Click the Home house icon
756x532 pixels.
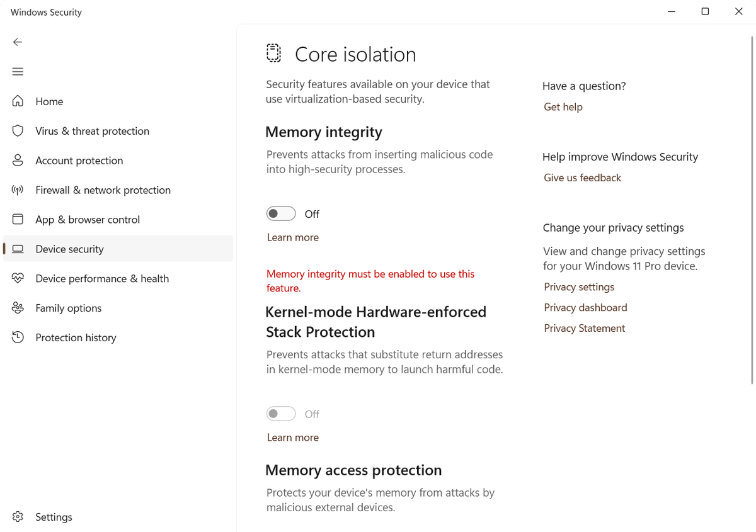[x=18, y=101]
